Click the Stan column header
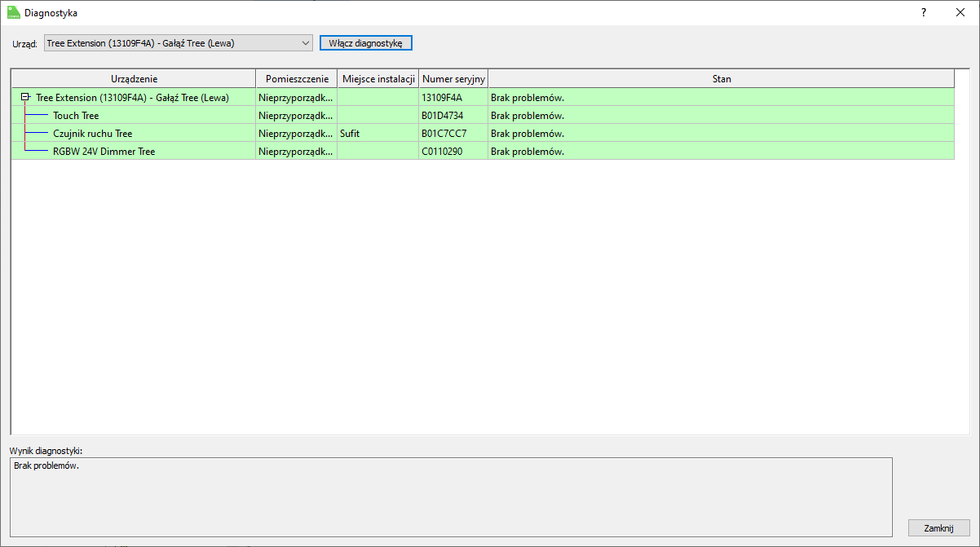Image resolution: width=980 pixels, height=547 pixels. coord(721,79)
